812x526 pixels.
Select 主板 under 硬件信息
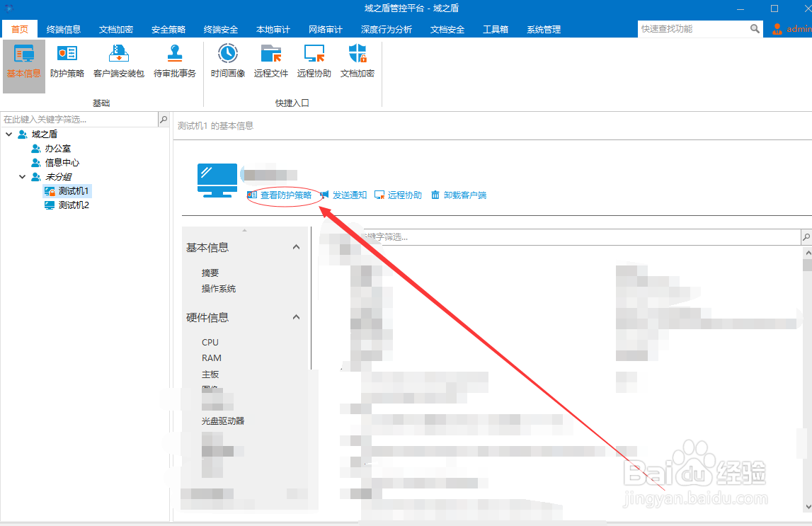click(210, 374)
